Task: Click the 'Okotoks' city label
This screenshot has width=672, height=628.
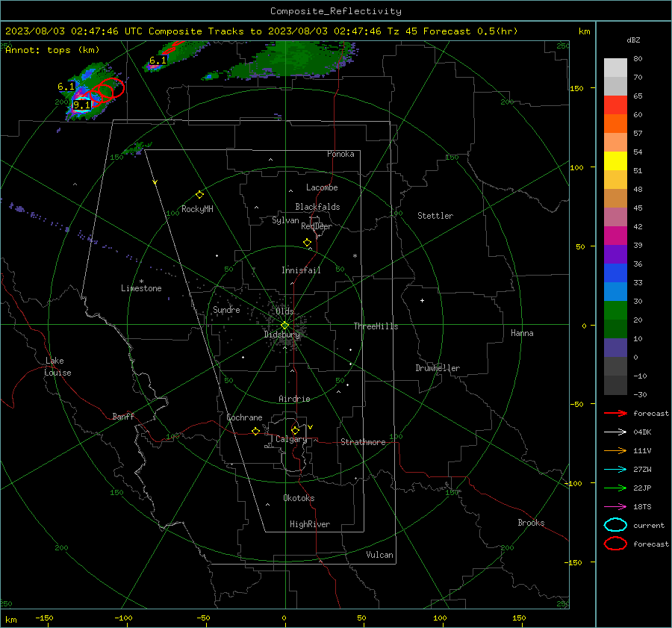Action: (299, 498)
